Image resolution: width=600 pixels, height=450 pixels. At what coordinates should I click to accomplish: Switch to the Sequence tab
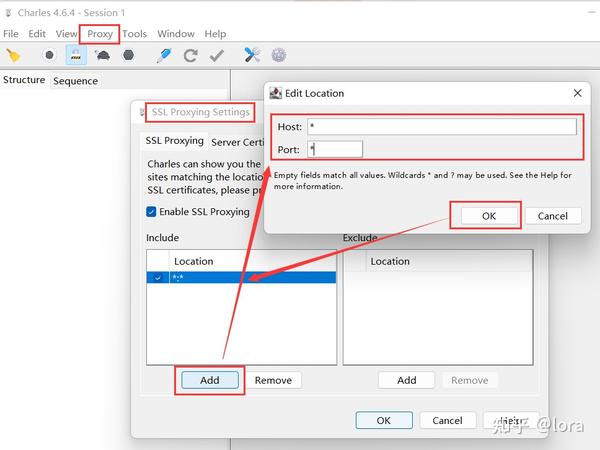pos(75,81)
